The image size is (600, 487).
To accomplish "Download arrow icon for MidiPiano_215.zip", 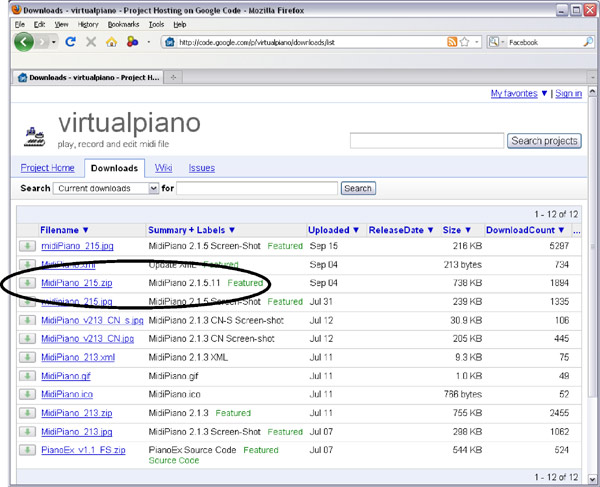I will click(x=27, y=283).
